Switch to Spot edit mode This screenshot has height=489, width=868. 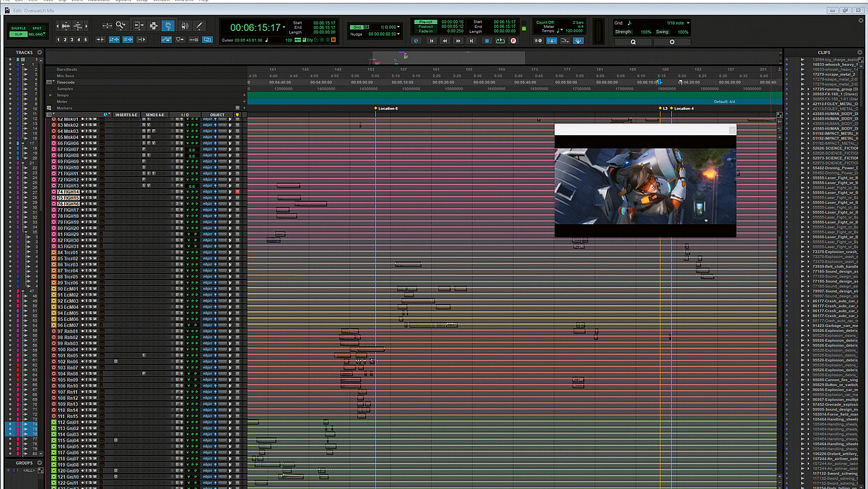36,28
